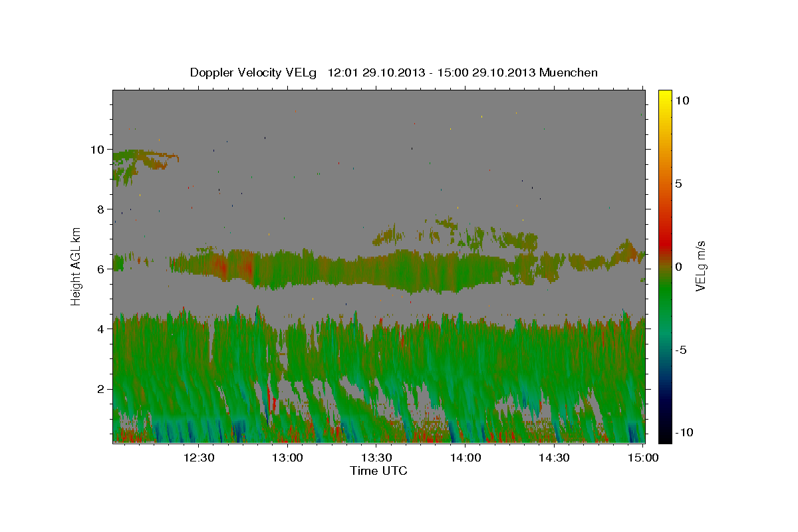Click the 'Muenchen' station name in title
Image resolution: width=798 pixels, height=532 pixels.
(569, 72)
